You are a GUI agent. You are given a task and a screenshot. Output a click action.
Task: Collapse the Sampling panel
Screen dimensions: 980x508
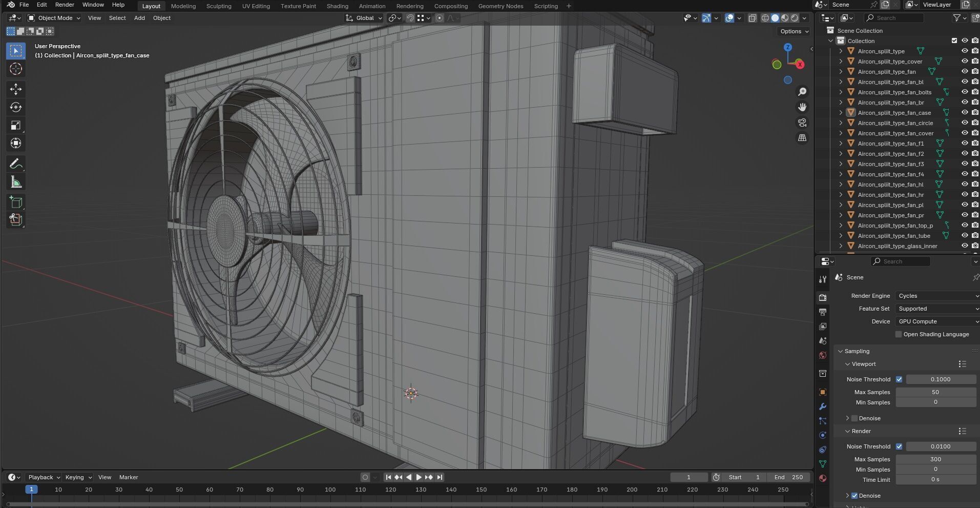pyautogui.click(x=857, y=351)
